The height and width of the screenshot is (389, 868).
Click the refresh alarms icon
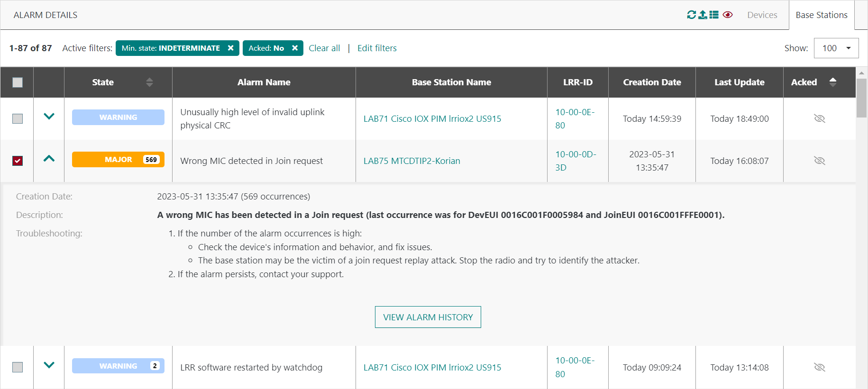[x=691, y=15]
